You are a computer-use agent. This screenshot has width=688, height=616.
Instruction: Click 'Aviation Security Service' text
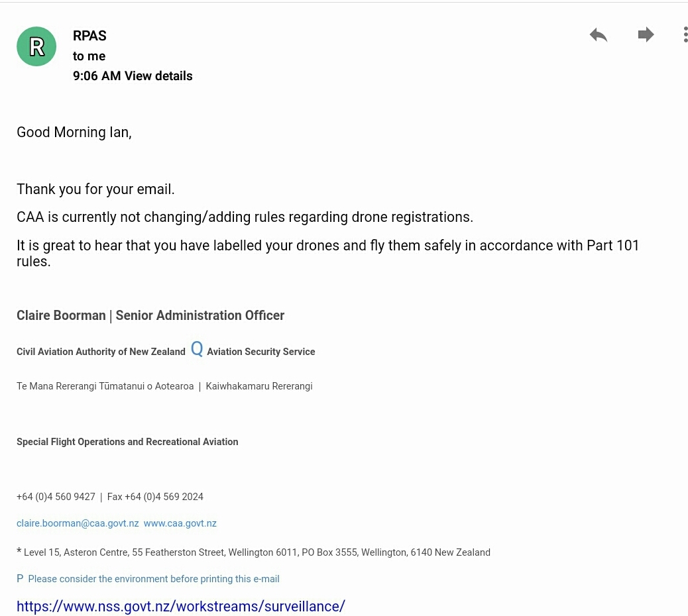click(x=261, y=352)
